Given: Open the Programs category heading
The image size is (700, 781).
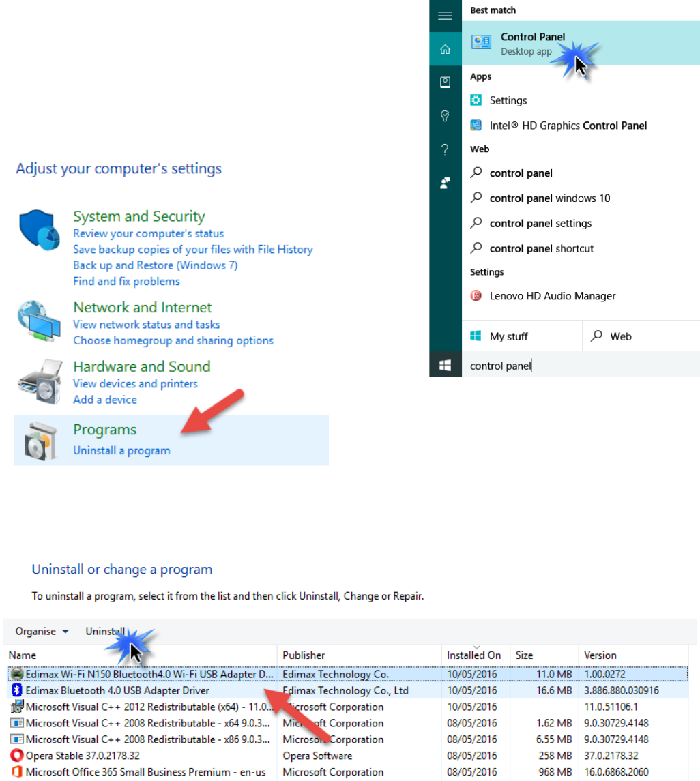Looking at the screenshot, I should click(104, 429).
